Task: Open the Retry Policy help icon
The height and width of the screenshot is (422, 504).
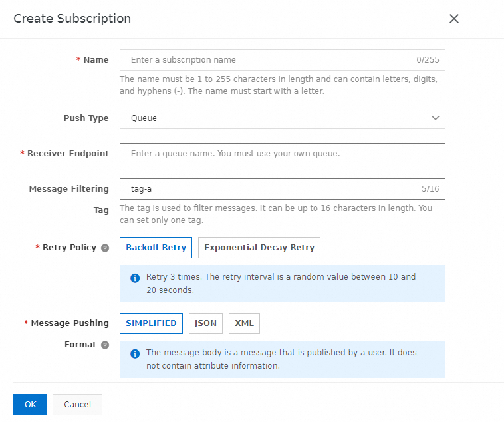Action: [105, 248]
